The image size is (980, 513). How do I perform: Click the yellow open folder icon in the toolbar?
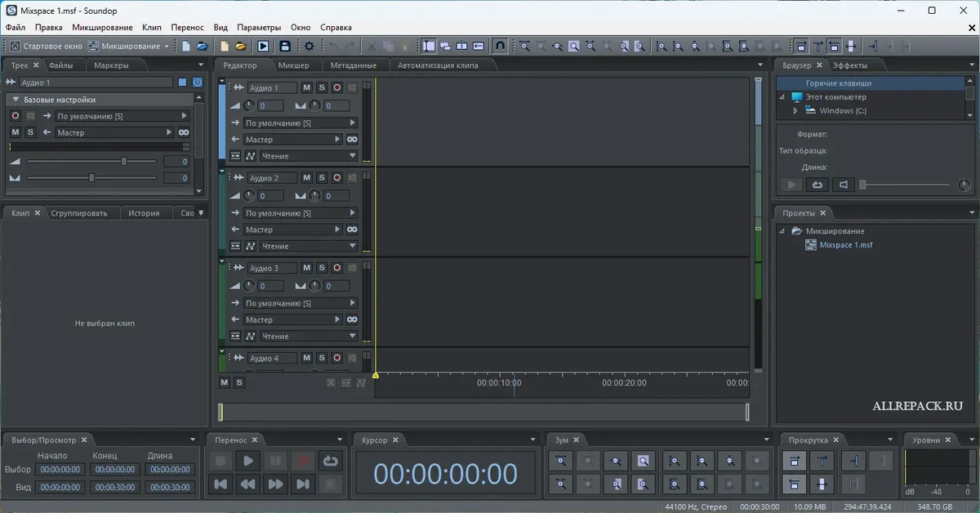(241, 47)
